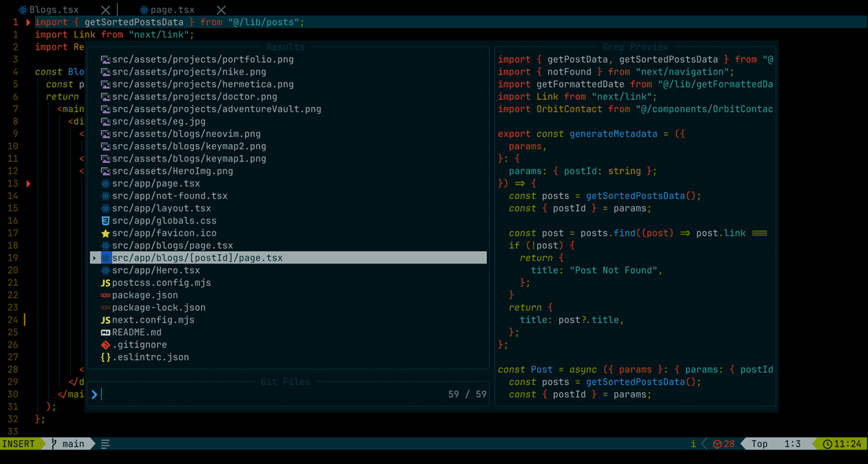
Task: Click the main branch name in statusline
Action: [73, 444]
